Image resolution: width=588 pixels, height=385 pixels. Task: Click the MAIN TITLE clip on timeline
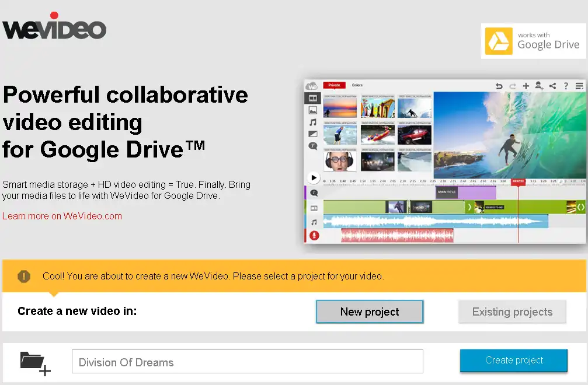tap(466, 192)
